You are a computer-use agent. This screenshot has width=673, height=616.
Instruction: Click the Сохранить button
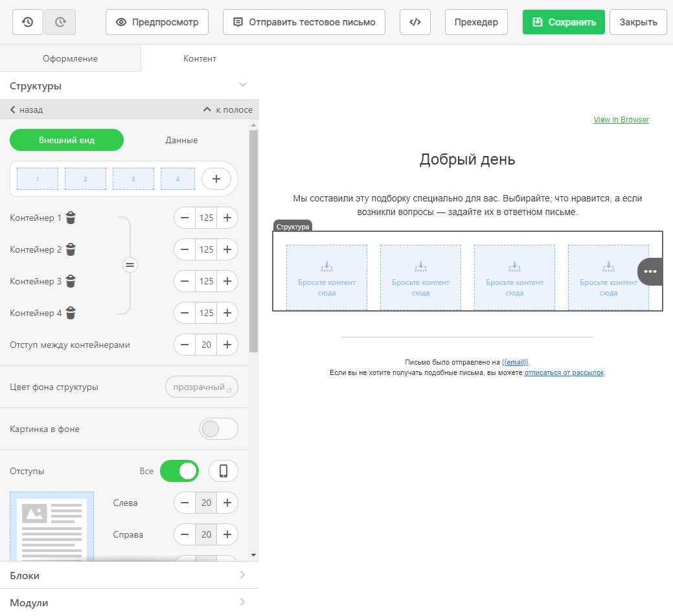pos(564,22)
